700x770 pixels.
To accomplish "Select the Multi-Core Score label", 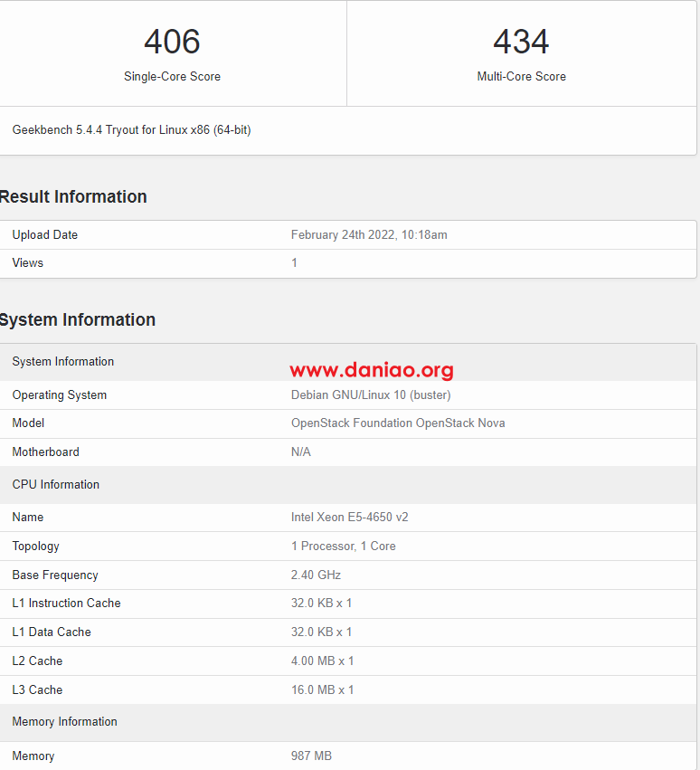I will tap(521, 77).
